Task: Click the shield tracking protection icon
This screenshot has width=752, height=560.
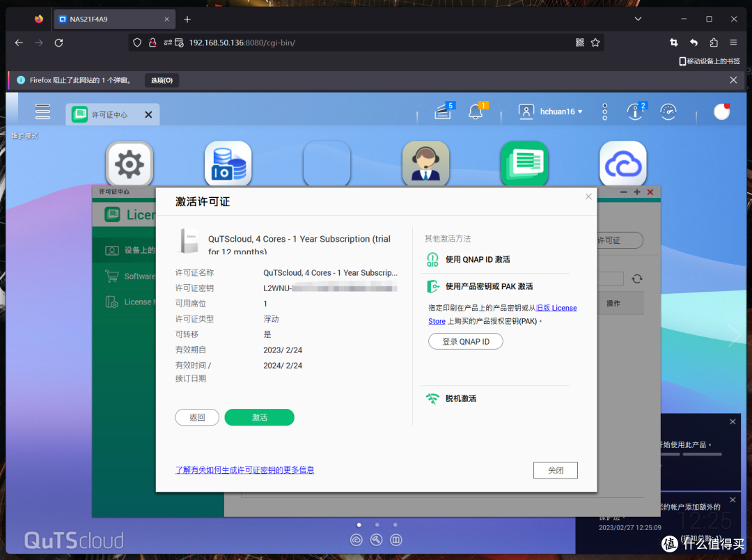Action: [137, 42]
